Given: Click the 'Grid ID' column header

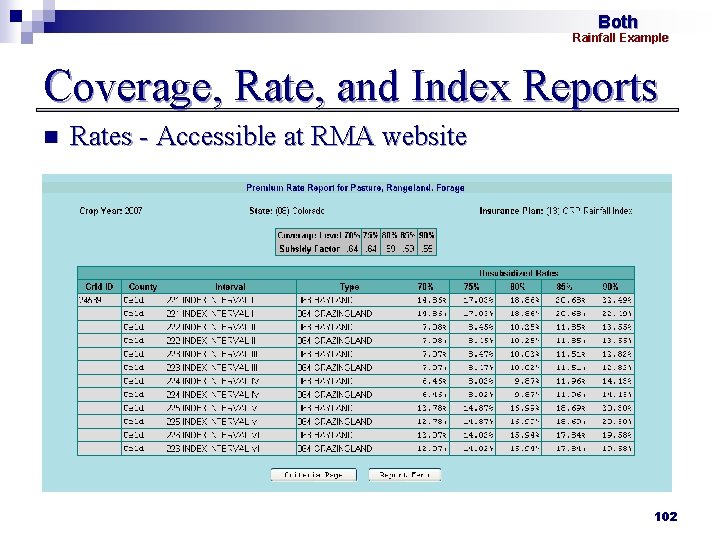Looking at the screenshot, I should point(99,287).
